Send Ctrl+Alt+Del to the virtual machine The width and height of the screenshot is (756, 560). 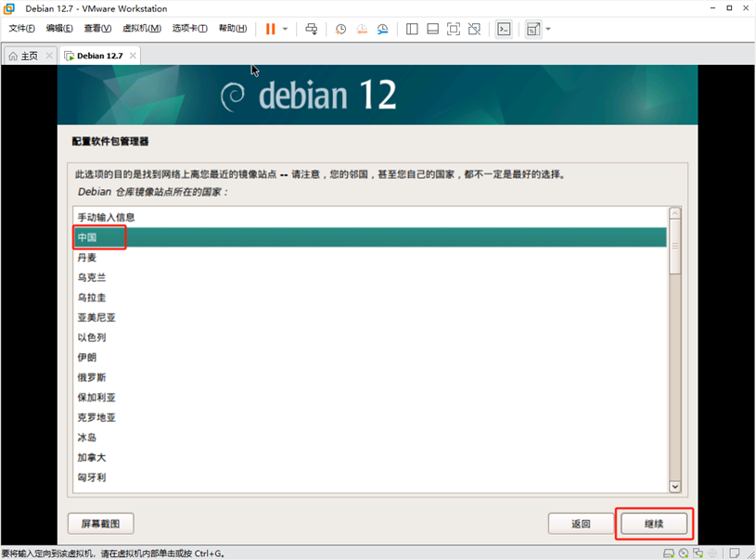click(312, 29)
